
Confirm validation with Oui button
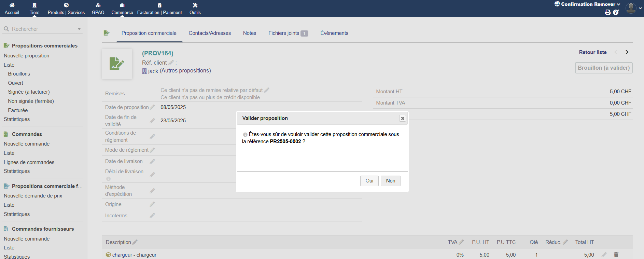(x=369, y=181)
